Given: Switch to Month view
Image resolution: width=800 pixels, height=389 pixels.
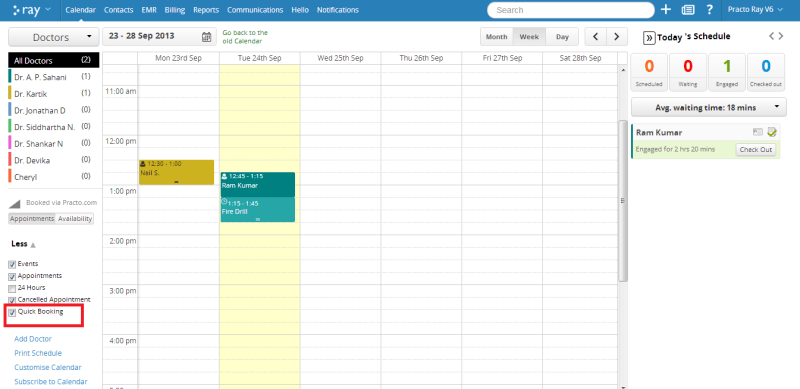Looking at the screenshot, I should 496,37.
